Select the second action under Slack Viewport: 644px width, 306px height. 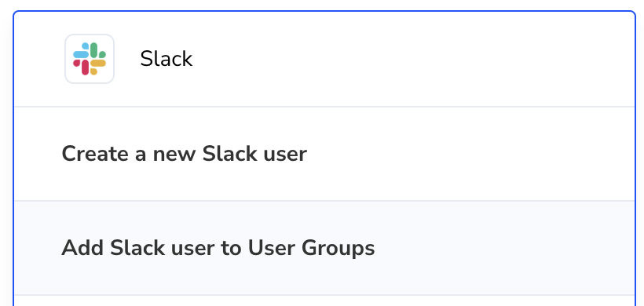coord(324,248)
